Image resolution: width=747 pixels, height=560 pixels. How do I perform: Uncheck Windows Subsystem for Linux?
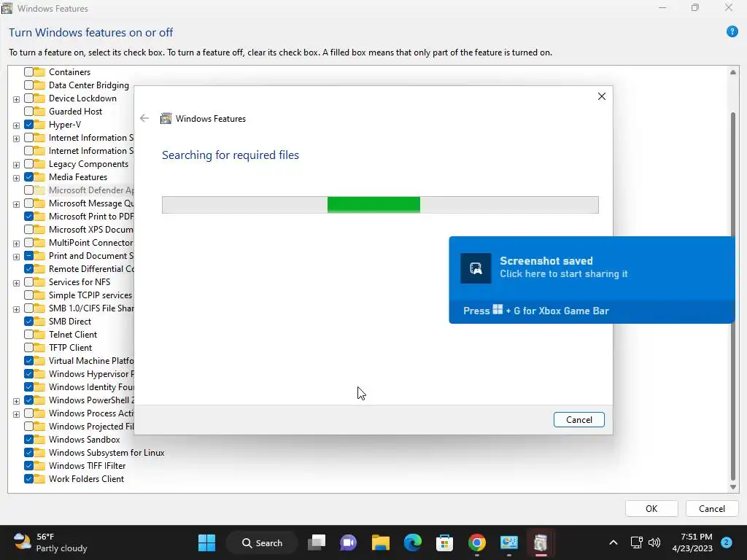[x=28, y=452]
